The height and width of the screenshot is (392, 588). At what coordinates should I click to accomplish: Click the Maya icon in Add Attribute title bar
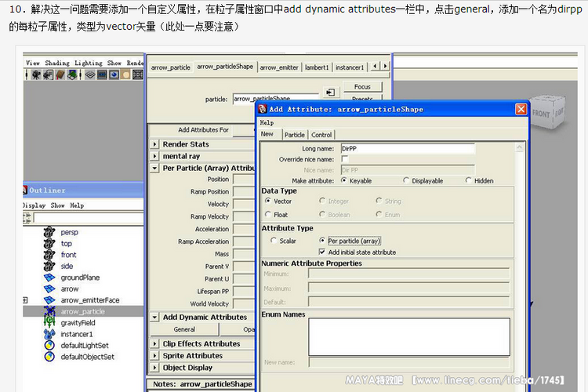(x=263, y=109)
